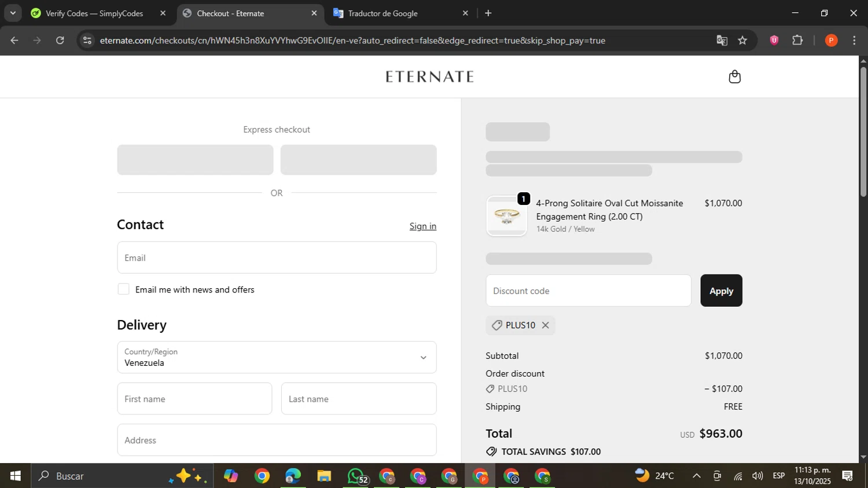Select the Checkout - Eternate tab
The image size is (868, 488).
point(230,13)
